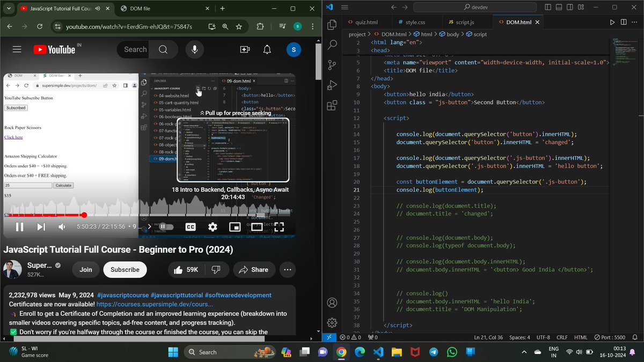Image resolution: width=644 pixels, height=362 pixels.
Task: Click Chrome zoom magnifier in address bar
Action: (225, 26)
